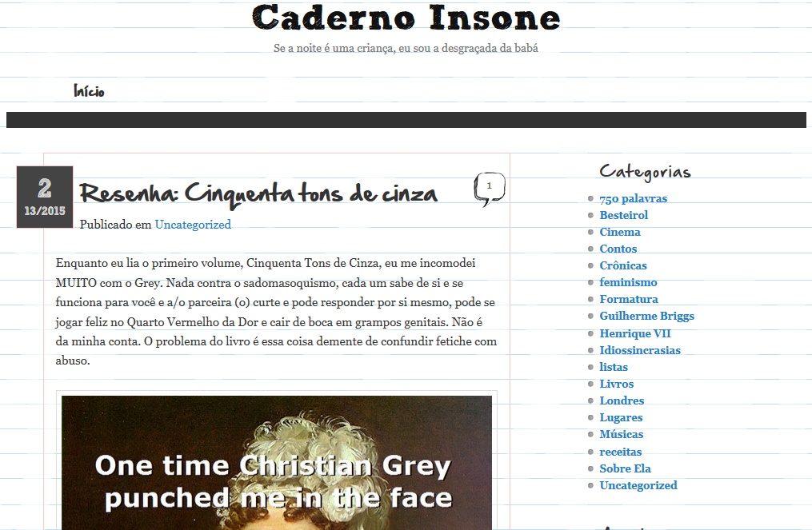Open the feminismo category

click(x=628, y=282)
